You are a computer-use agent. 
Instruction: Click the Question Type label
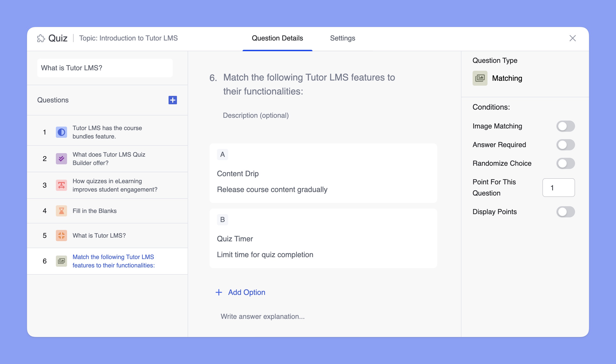tap(495, 60)
